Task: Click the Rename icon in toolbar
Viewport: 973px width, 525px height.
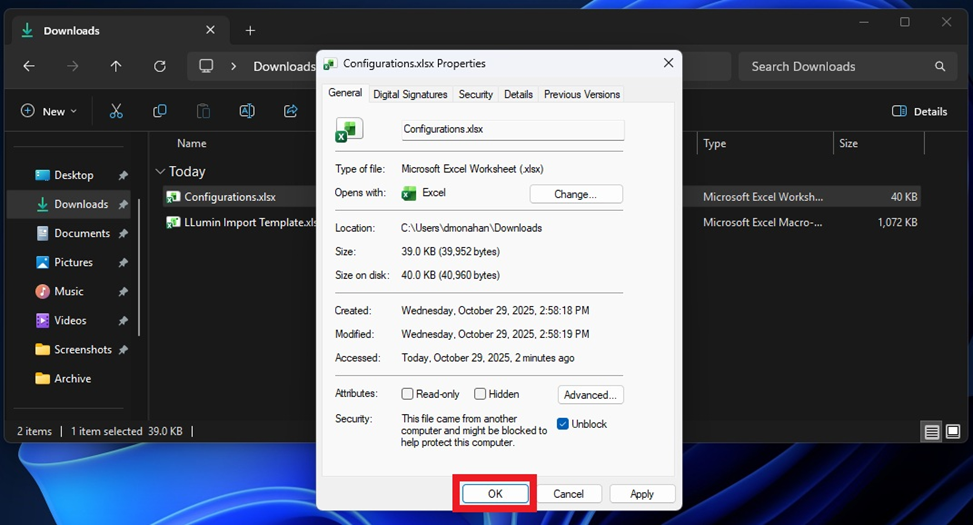Action: pos(247,111)
